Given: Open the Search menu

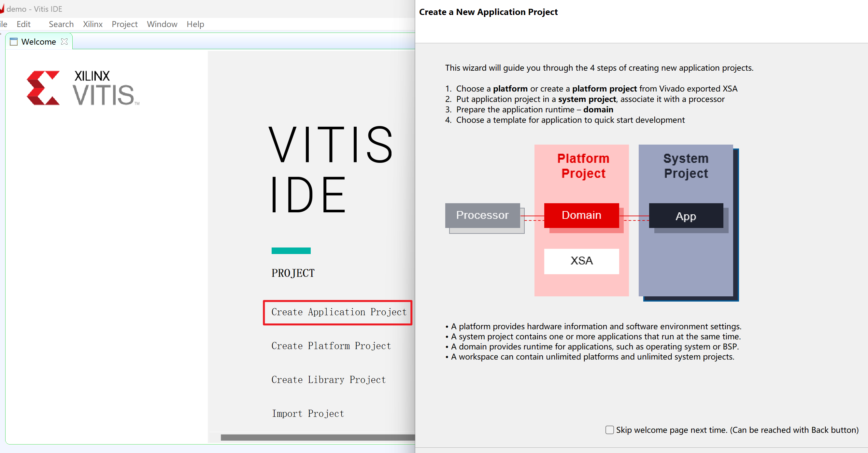Looking at the screenshot, I should pos(61,24).
